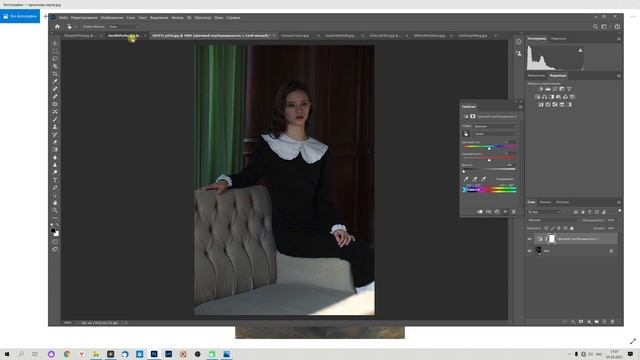
Task: Add a Hue/Saturation adjustment layer
Action: click(538, 97)
